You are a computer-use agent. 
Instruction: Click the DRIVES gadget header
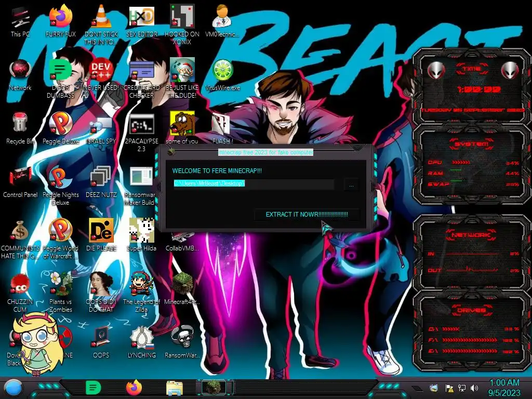click(471, 310)
